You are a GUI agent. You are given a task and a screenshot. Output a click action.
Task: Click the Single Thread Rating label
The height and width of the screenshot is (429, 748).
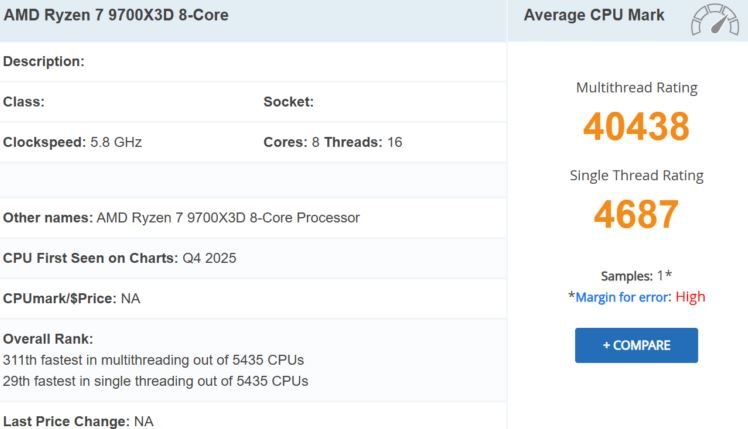click(636, 175)
